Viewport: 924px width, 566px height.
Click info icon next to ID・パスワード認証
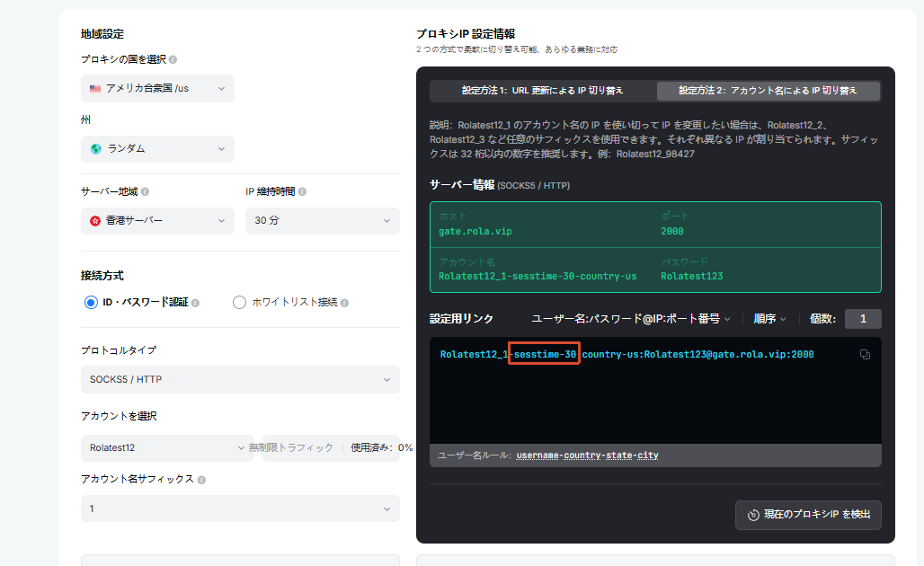195,303
